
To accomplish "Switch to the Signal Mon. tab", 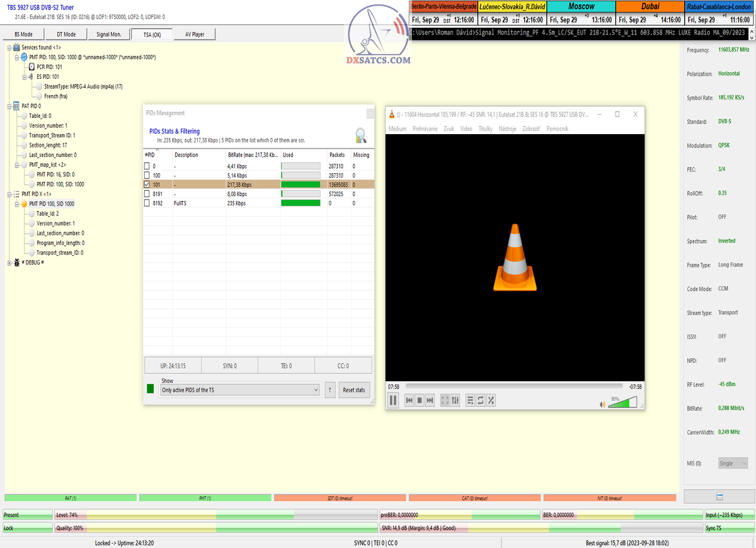I will point(108,34).
